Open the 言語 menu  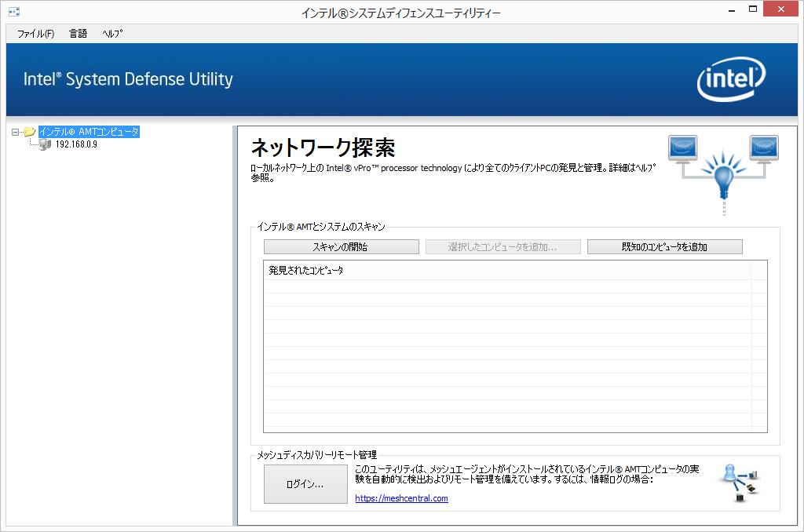(x=78, y=34)
